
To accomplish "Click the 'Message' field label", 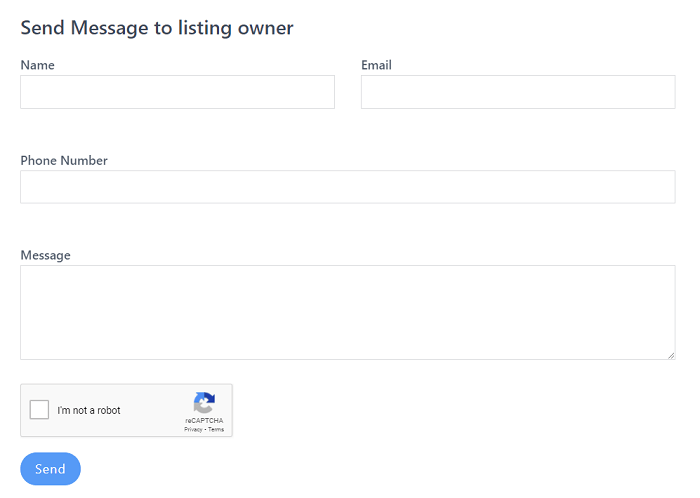I will pyautogui.click(x=46, y=255).
